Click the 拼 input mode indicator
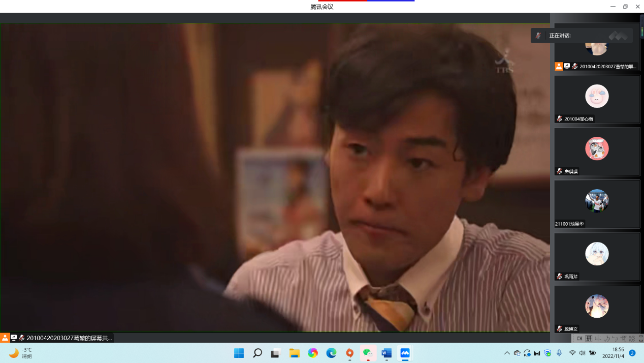 point(589,339)
